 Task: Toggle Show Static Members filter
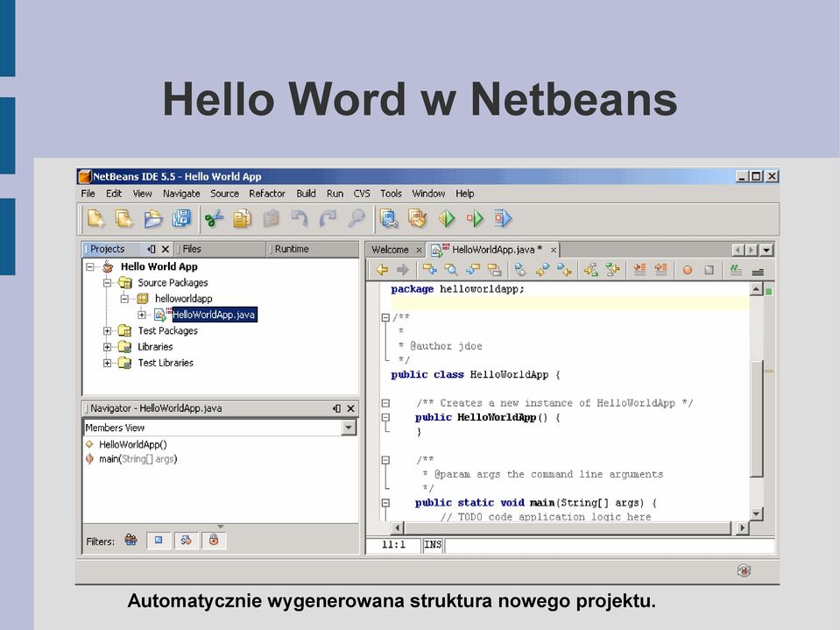click(x=186, y=540)
